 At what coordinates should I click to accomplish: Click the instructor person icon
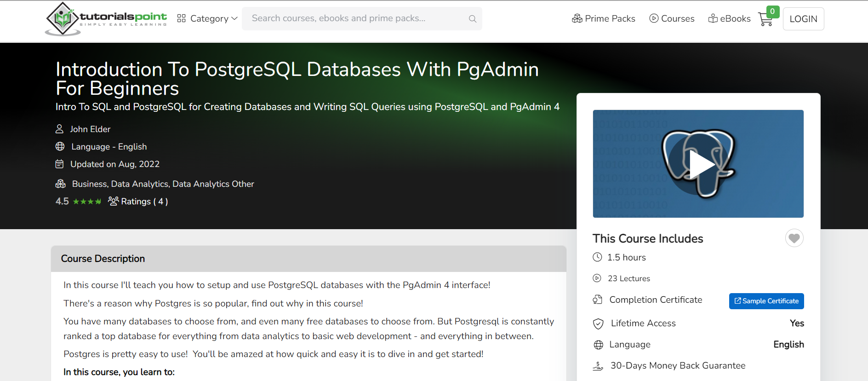[x=59, y=129]
